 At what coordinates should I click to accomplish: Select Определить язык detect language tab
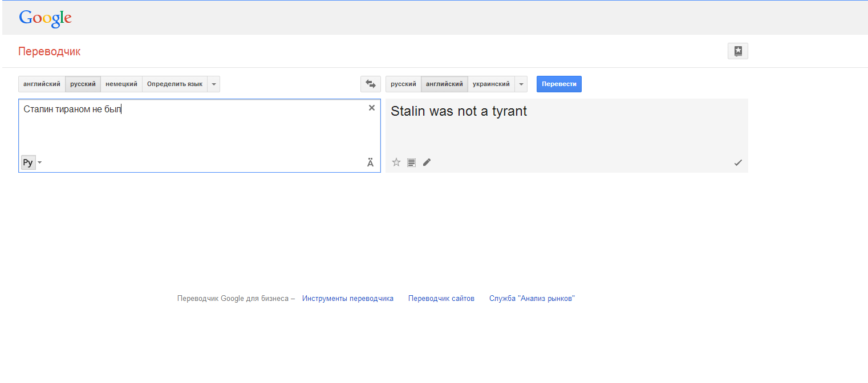(x=175, y=84)
